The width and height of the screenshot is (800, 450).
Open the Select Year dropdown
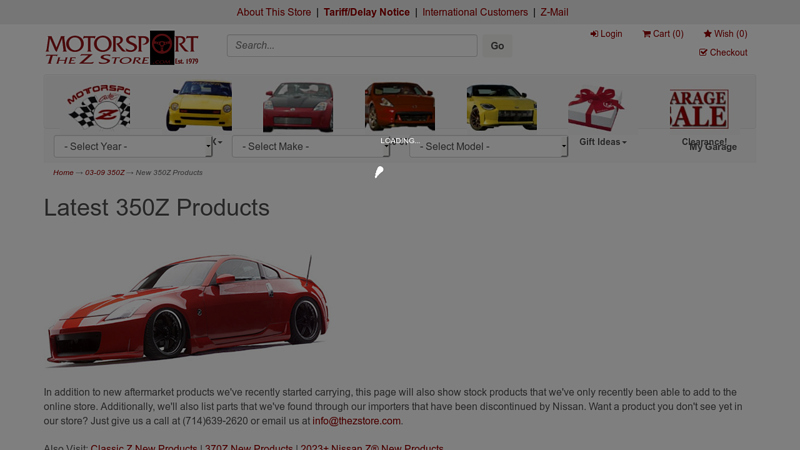pyautogui.click(x=133, y=146)
